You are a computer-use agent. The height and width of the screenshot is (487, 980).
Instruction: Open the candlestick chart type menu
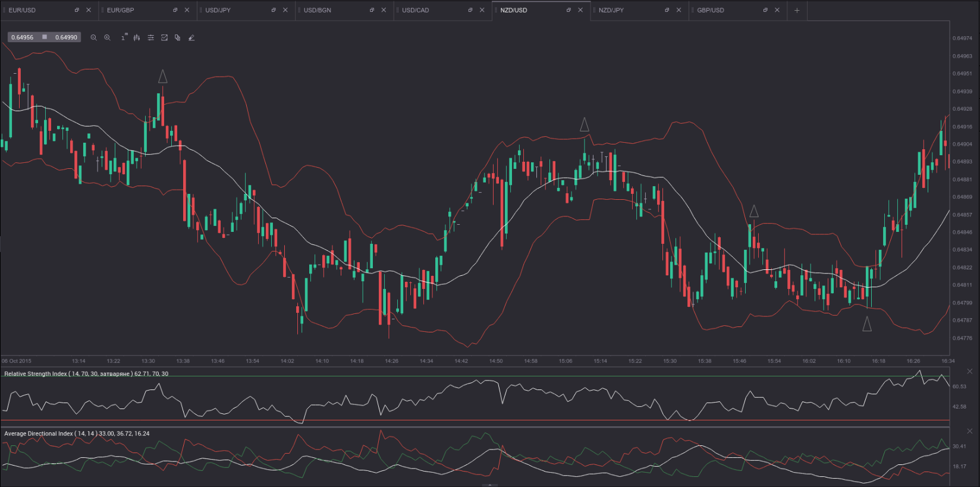point(137,37)
